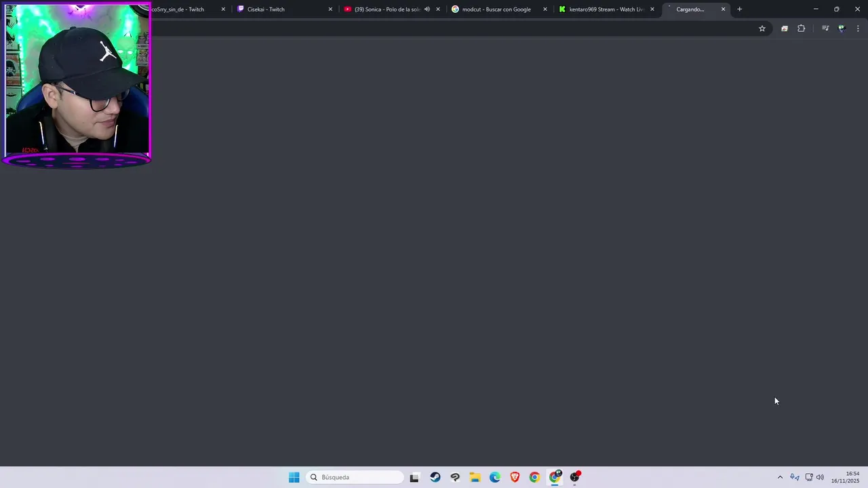
Task: Close the Cargando... tab
Action: pos(724,9)
